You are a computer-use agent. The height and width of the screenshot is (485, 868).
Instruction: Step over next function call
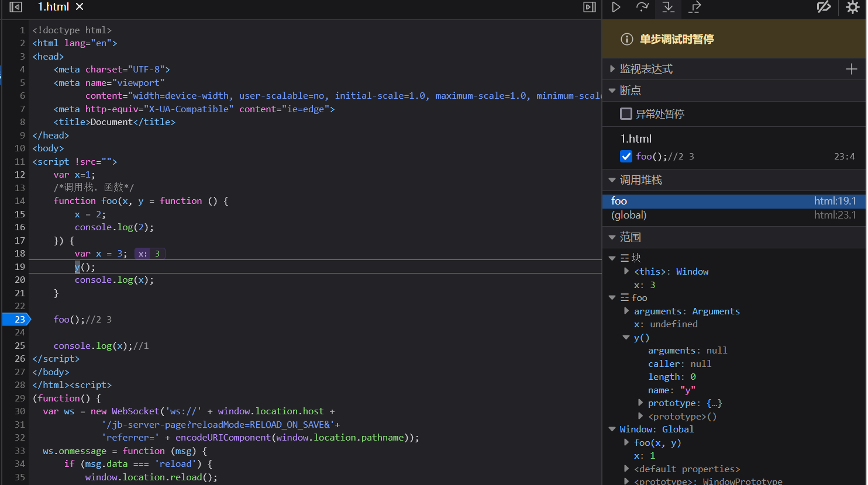point(642,7)
